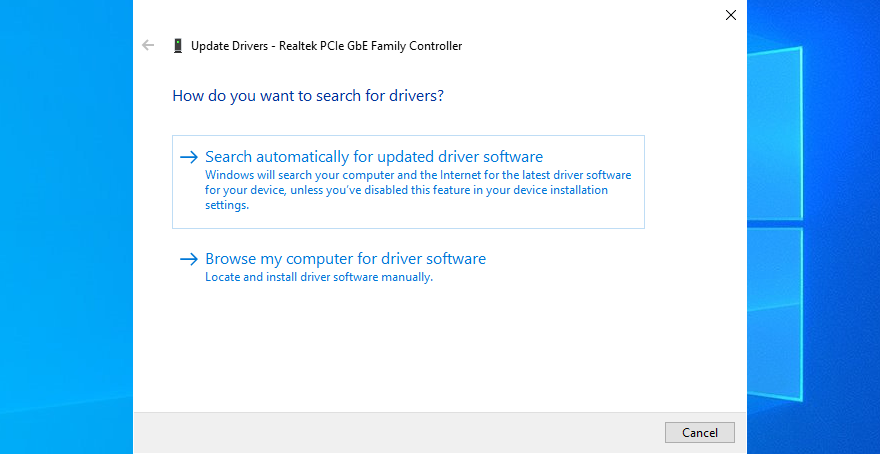The height and width of the screenshot is (454, 880).
Task: Click empty space right of the dialog heading
Action: coord(600,96)
